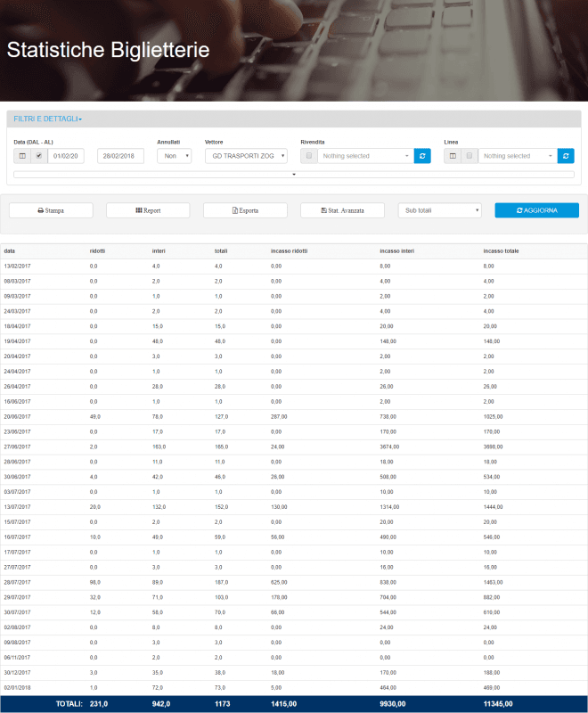Viewport: 588px width, 713px height.
Task: Click incasso totale value 1444,00
Action: coord(493,507)
